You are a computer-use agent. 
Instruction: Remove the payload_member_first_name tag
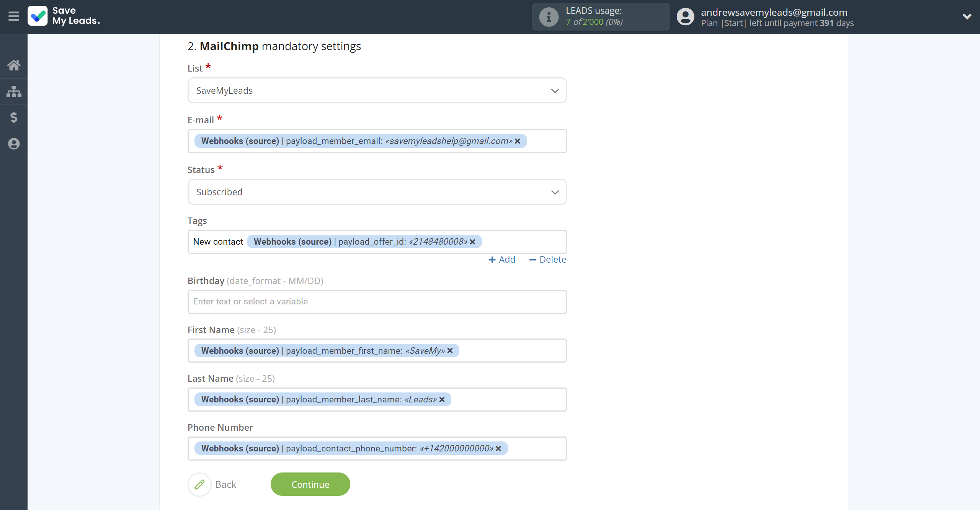(450, 351)
